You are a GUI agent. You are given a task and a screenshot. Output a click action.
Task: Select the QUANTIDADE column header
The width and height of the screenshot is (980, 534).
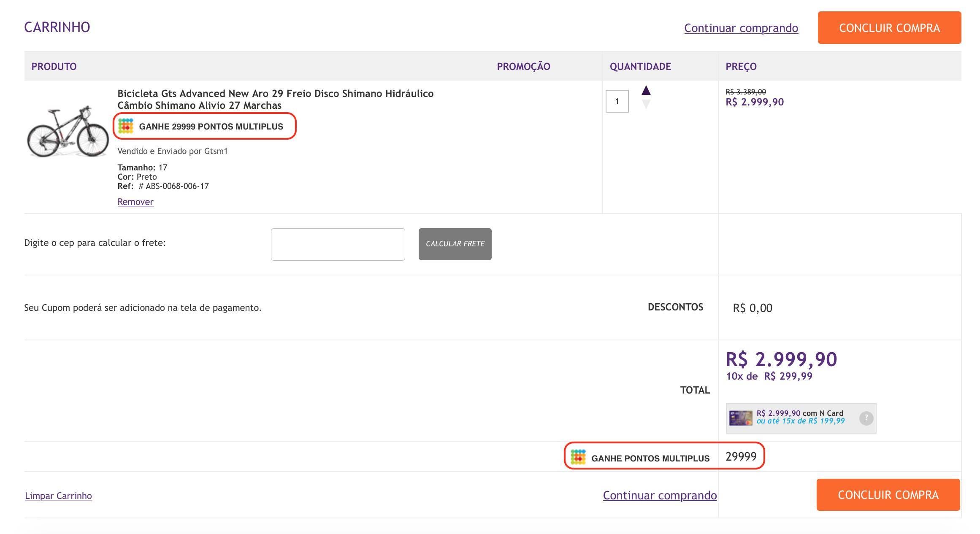coord(640,66)
